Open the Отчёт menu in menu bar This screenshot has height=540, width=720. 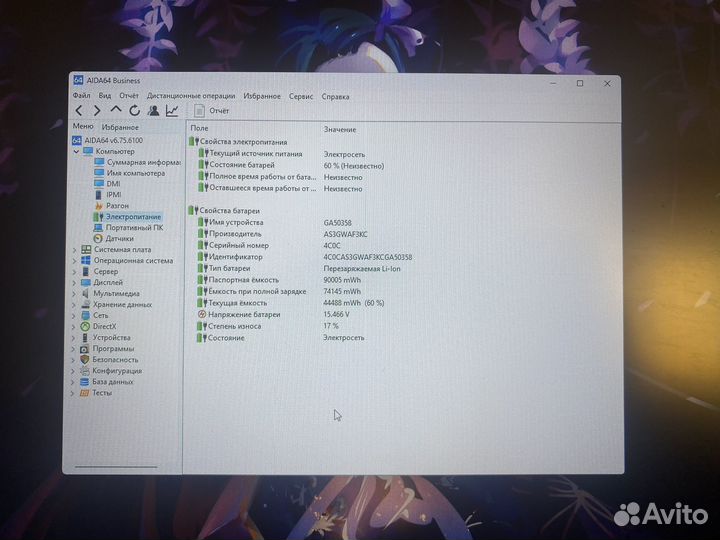(129, 96)
